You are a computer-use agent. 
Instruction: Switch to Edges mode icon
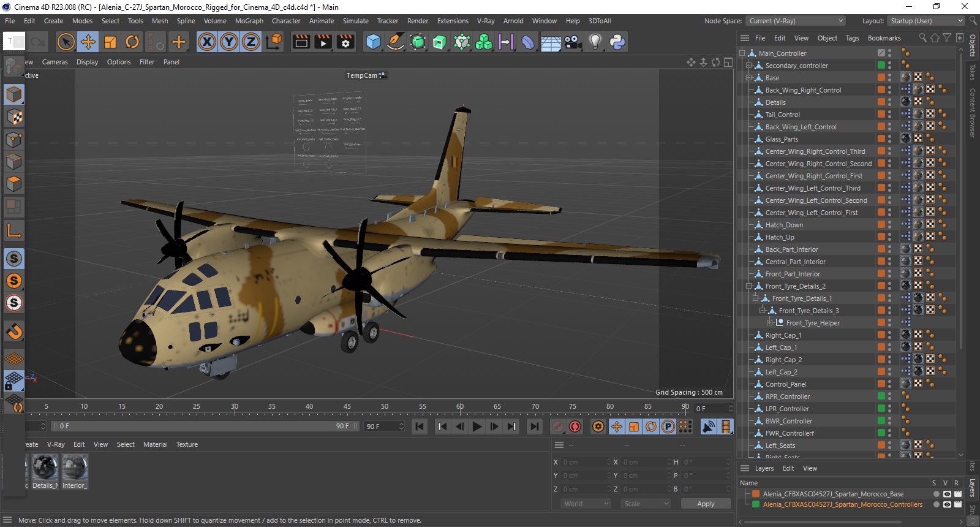14,162
